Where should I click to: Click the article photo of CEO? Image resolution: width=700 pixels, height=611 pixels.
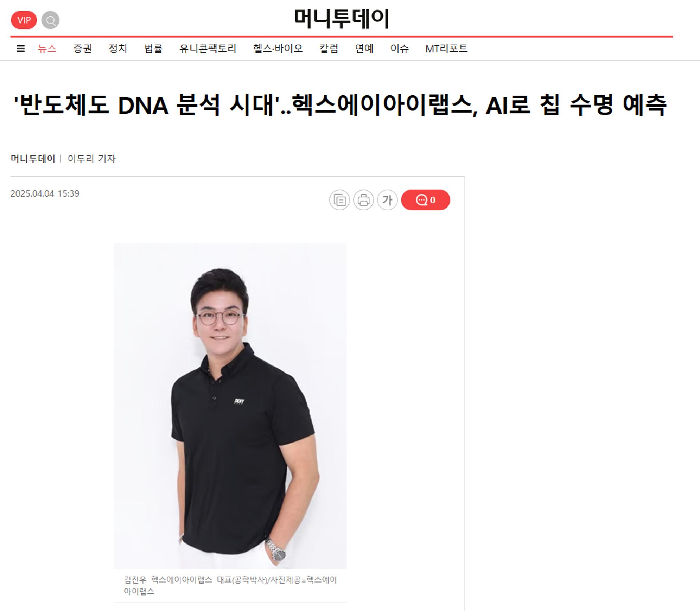tap(230, 406)
